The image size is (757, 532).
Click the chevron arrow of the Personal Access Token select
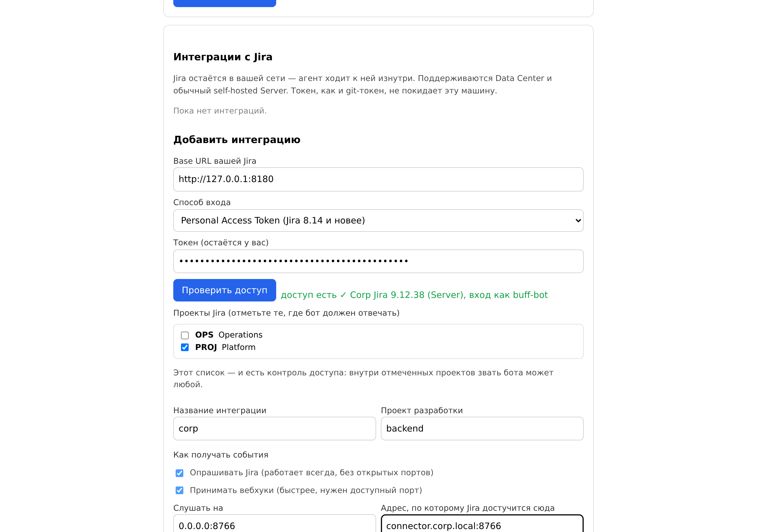(x=578, y=220)
